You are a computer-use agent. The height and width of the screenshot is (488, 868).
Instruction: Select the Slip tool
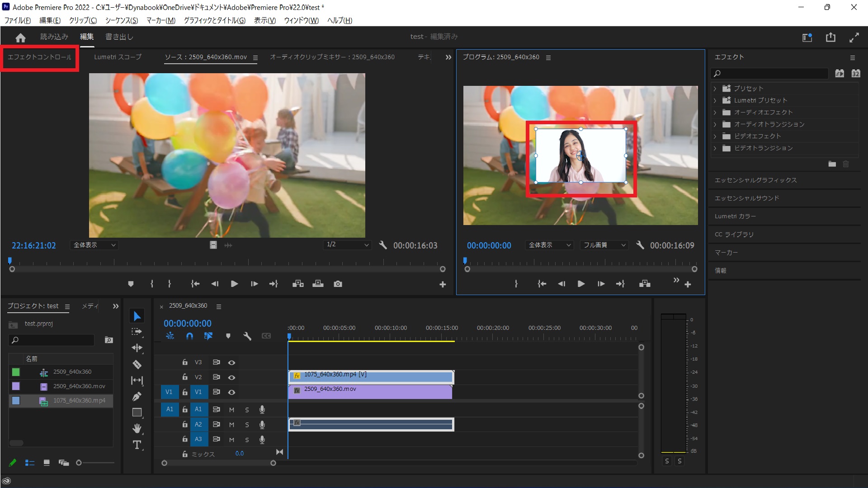137,380
